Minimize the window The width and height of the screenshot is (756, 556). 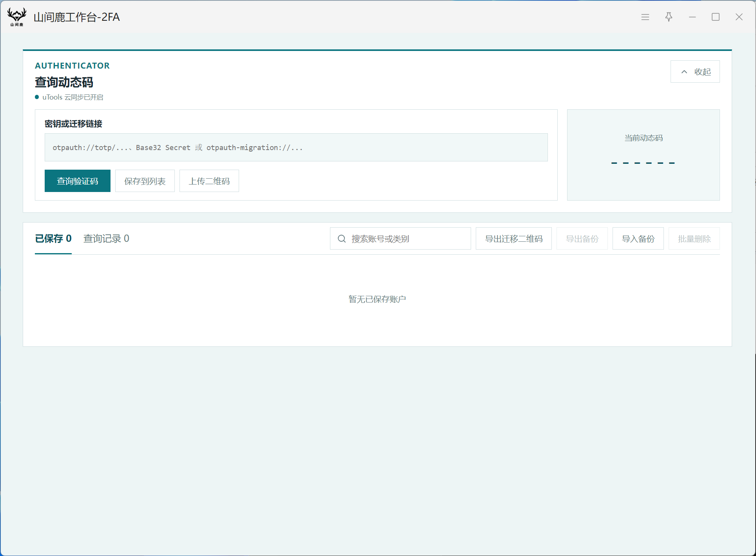coord(692,17)
